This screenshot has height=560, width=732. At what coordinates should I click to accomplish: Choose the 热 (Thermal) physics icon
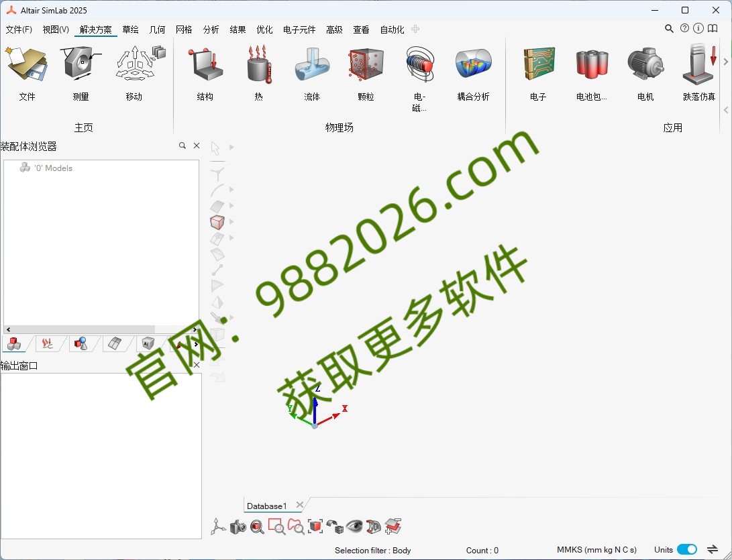coord(258,74)
